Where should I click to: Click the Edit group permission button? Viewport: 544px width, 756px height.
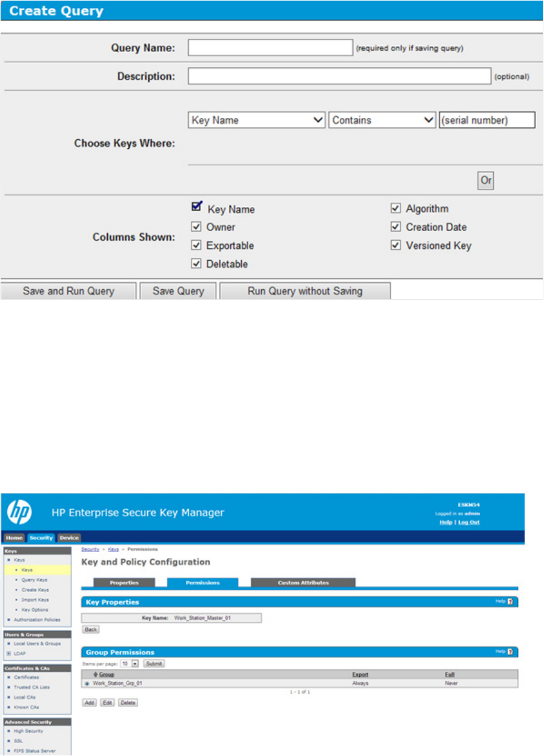click(107, 702)
